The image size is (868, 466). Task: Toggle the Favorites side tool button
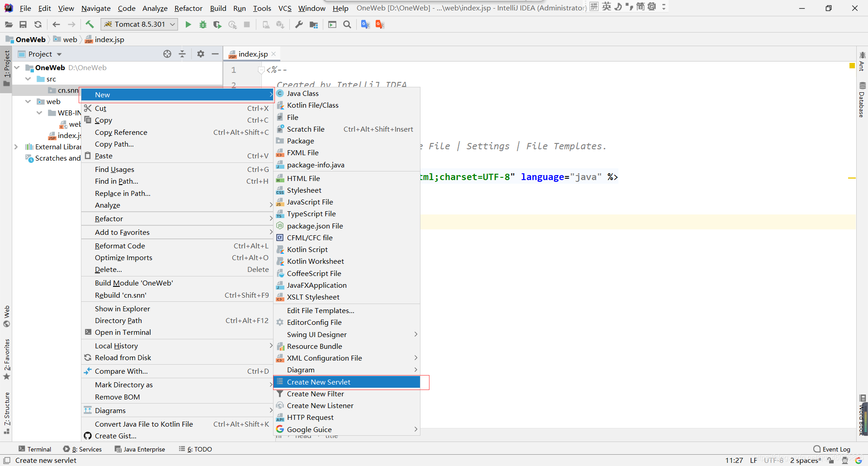click(x=6, y=359)
